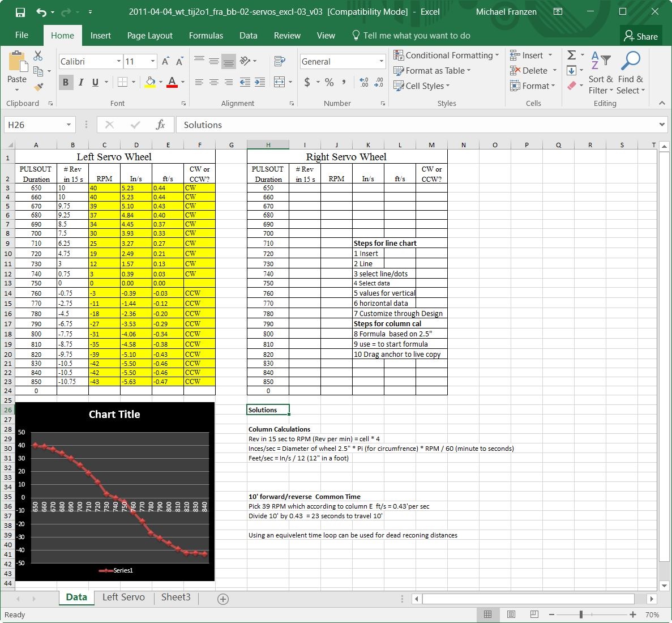The height and width of the screenshot is (623, 672).
Task: Switch to the Formulas ribbon tab
Action: point(206,36)
